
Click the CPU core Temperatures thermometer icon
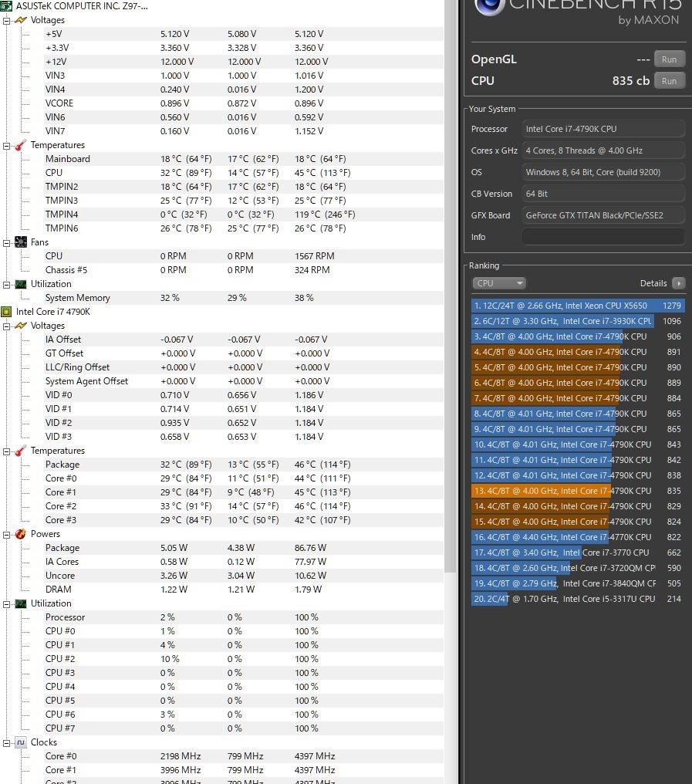21,451
